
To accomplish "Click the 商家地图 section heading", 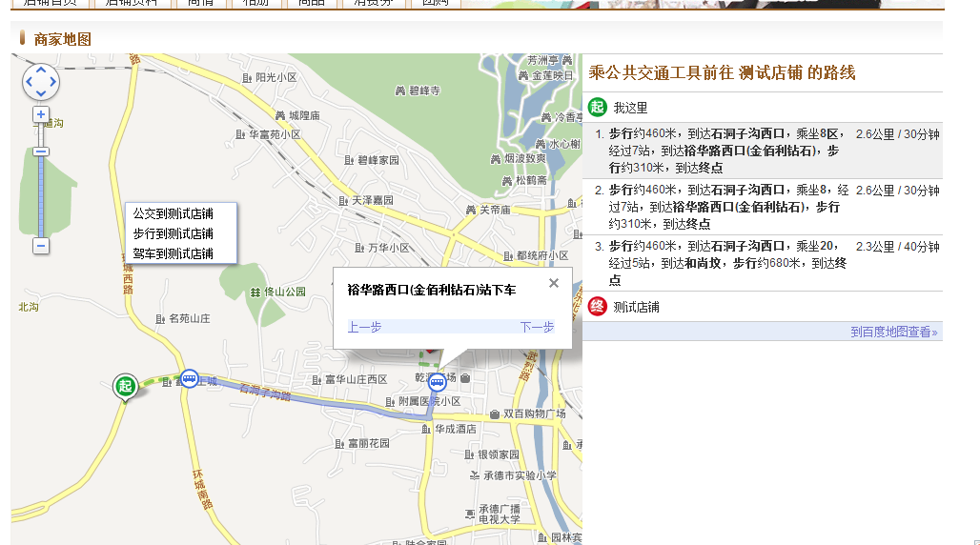I will tap(63, 39).
